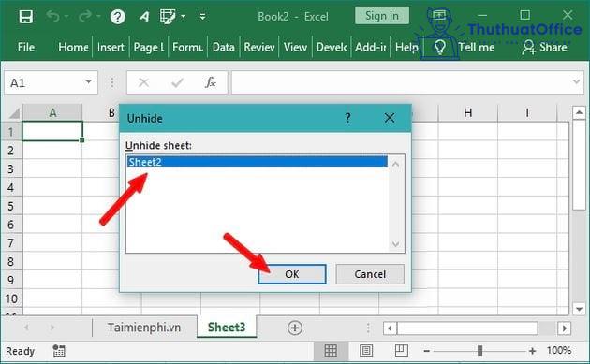Click Cancel in the Unhide dialog

370,274
